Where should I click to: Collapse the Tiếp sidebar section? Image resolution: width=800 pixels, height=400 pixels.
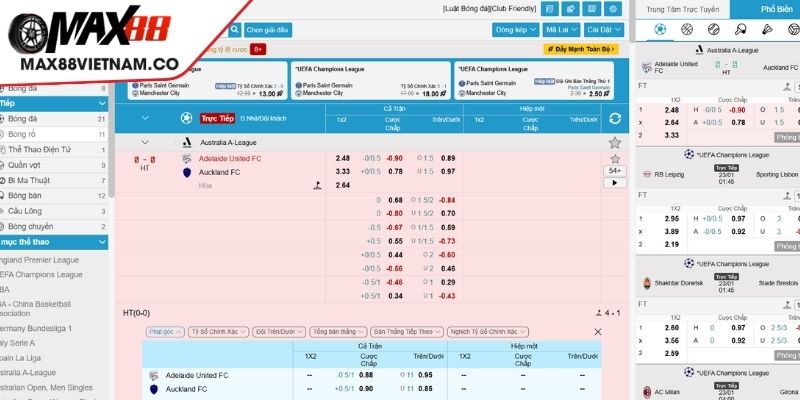tap(103, 104)
